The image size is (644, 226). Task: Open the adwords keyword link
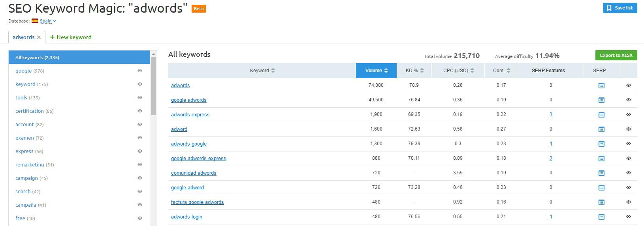pyautogui.click(x=180, y=86)
